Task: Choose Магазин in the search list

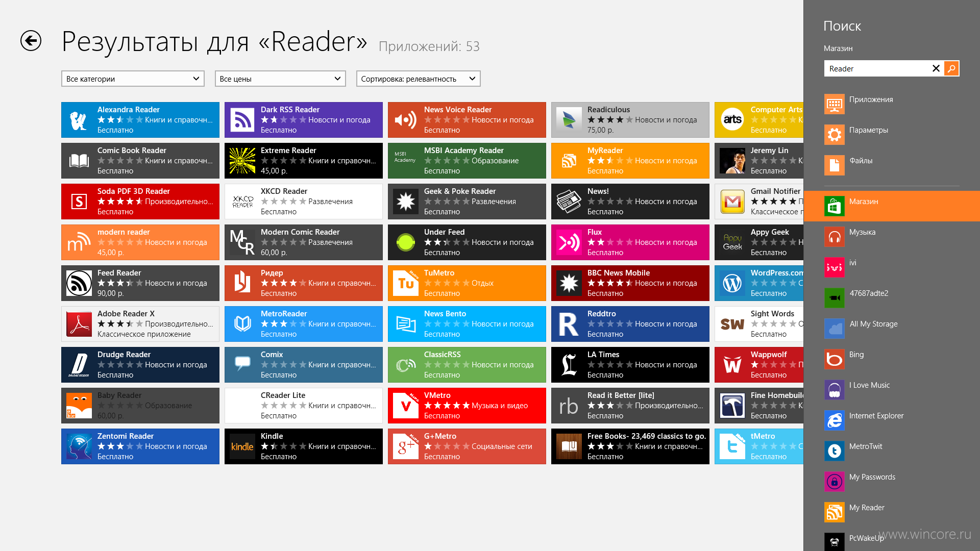Action: click(892, 206)
